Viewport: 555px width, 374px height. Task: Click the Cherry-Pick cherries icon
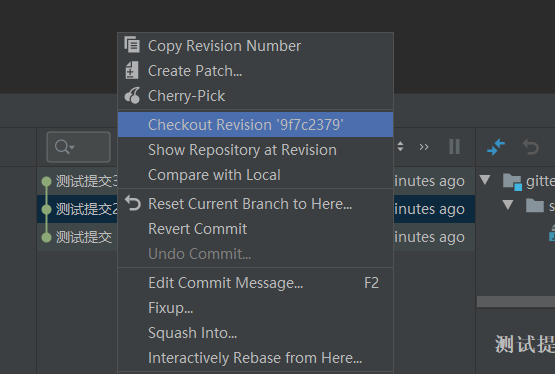click(132, 96)
